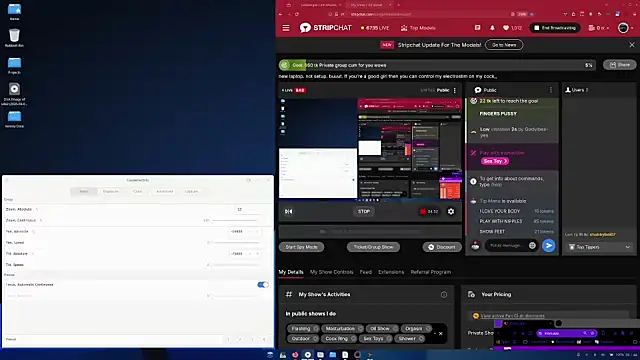The image size is (640, 360).
Task: Click the Share button
Action: (x=619, y=64)
